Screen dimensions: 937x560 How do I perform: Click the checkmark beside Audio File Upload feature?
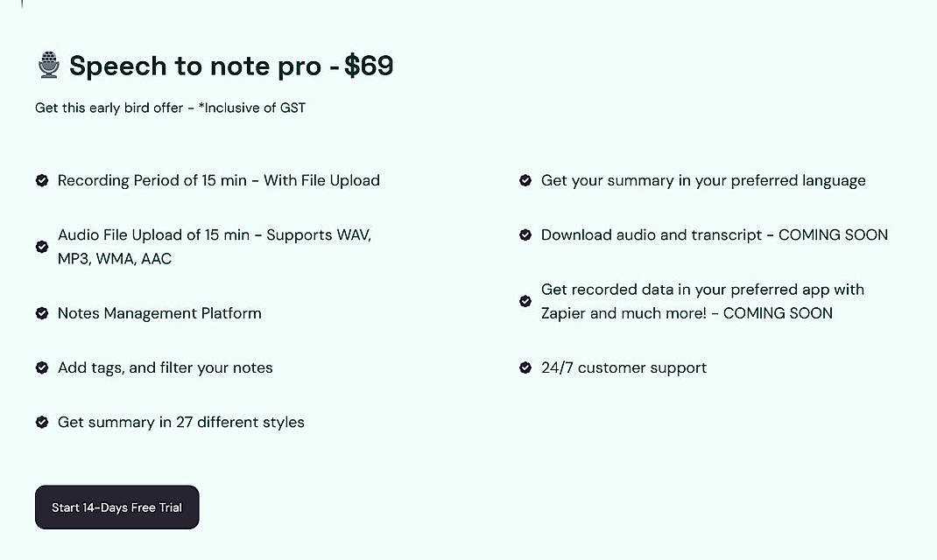pos(41,246)
